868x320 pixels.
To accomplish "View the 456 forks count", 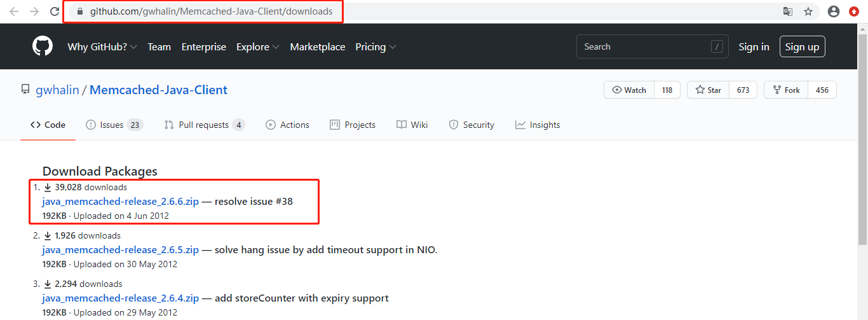I will pyautogui.click(x=822, y=90).
